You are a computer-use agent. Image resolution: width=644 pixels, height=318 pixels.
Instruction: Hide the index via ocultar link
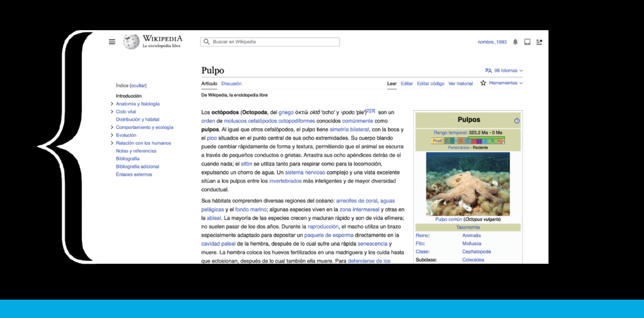tap(138, 86)
